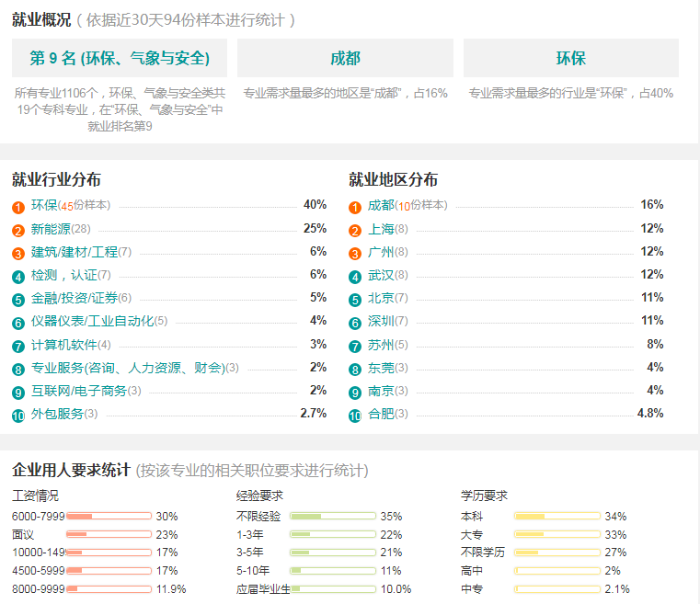Screen dimensions: 700x604
Task: Click the 不限经验 experience progress bar
Action: tap(333, 516)
